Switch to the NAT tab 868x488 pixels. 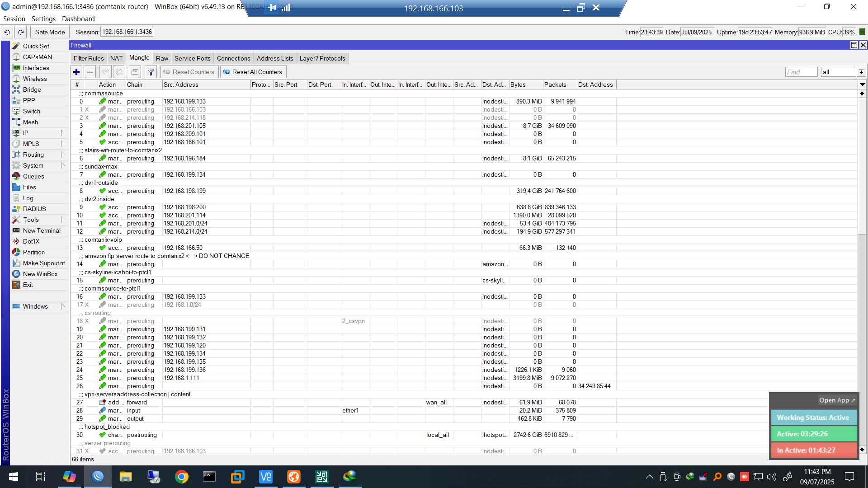(x=116, y=58)
